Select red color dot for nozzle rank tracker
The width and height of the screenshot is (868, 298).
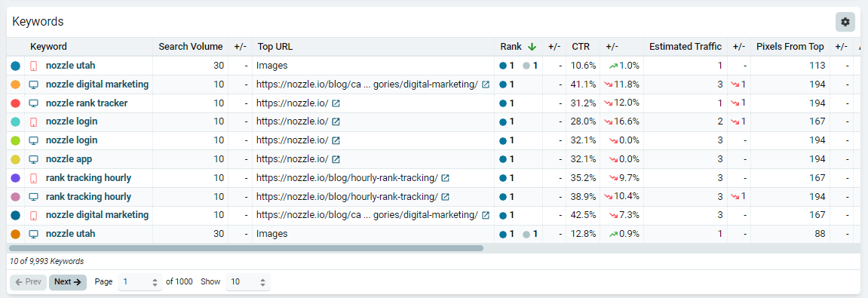click(x=16, y=103)
